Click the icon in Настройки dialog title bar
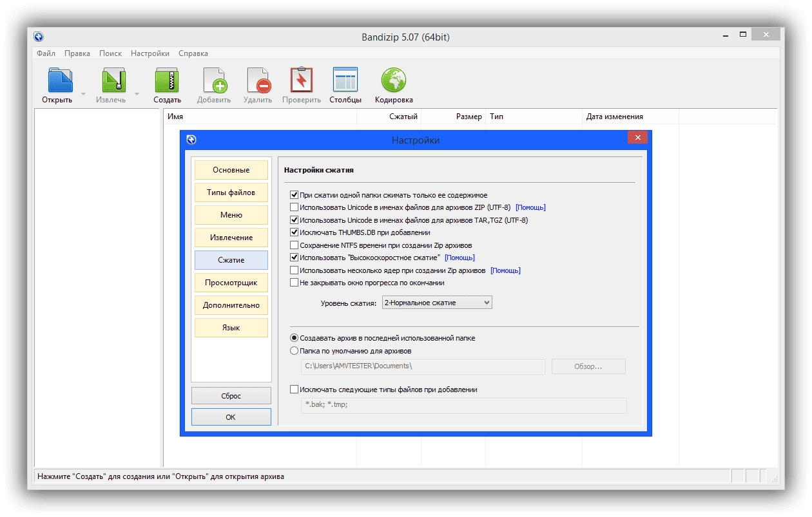The image size is (812, 517). coord(191,140)
